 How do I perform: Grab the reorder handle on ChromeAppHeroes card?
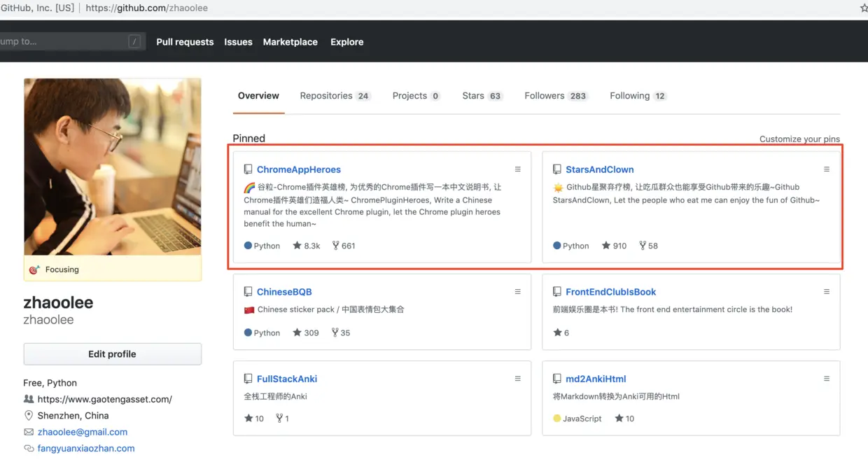(518, 169)
